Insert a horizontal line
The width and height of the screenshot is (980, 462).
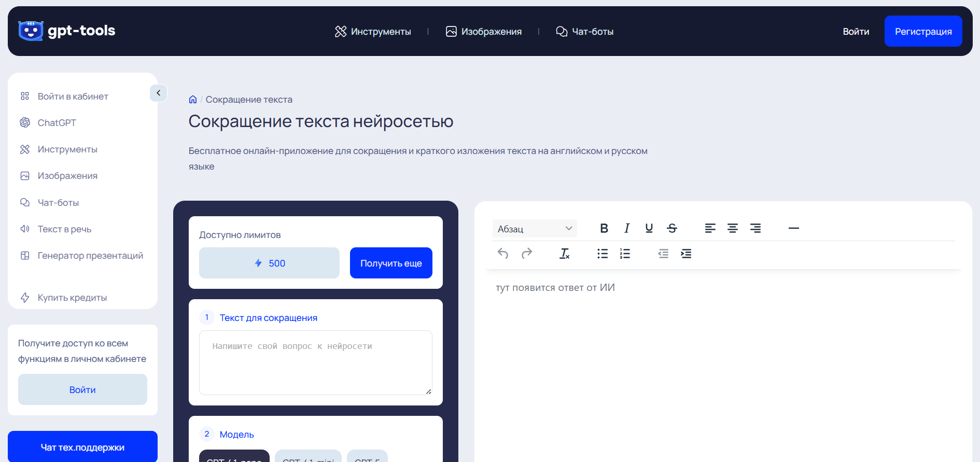tap(793, 228)
